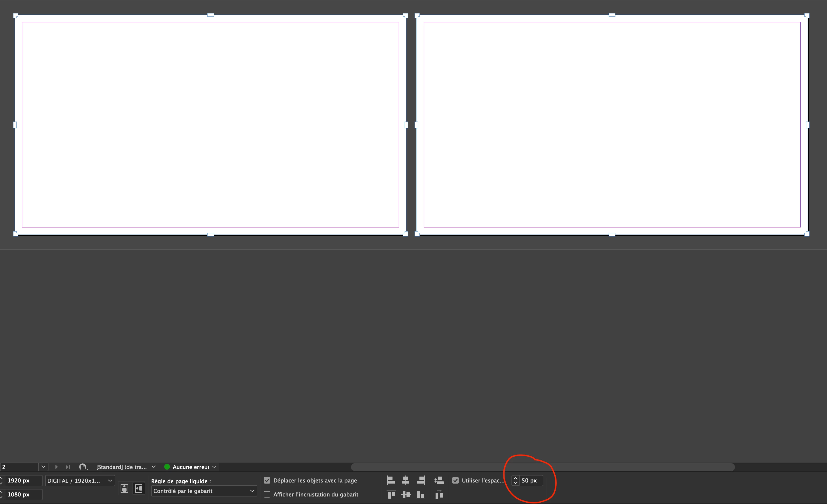
Task: Set page to portrait orientation
Action: (x=125, y=489)
